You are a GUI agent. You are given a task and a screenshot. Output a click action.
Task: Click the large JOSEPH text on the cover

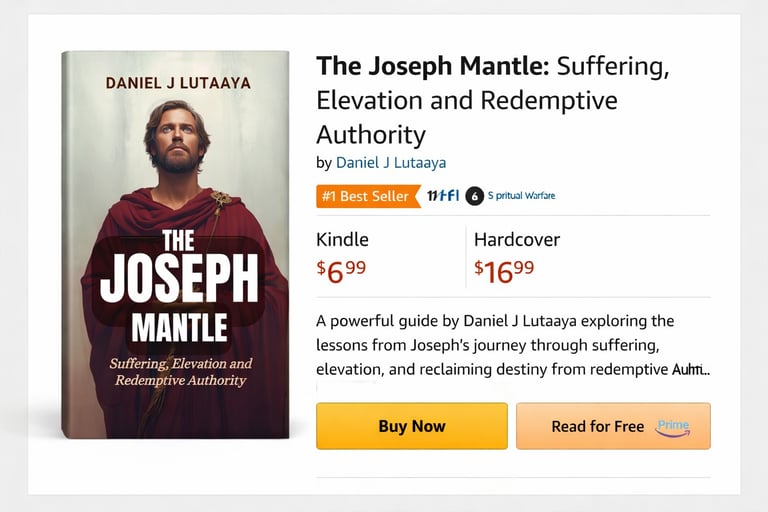[x=179, y=279]
